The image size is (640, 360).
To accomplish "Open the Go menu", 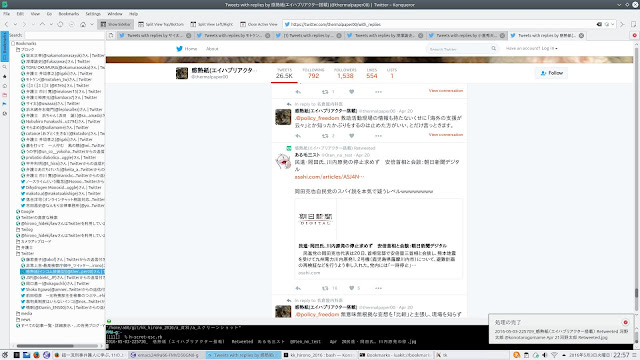I will click(x=49, y=14).
